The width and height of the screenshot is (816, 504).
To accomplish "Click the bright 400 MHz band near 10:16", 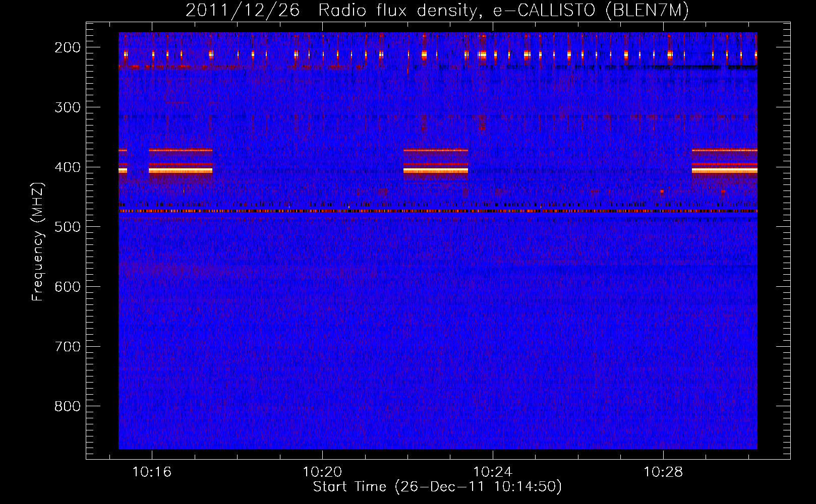I will [x=181, y=171].
